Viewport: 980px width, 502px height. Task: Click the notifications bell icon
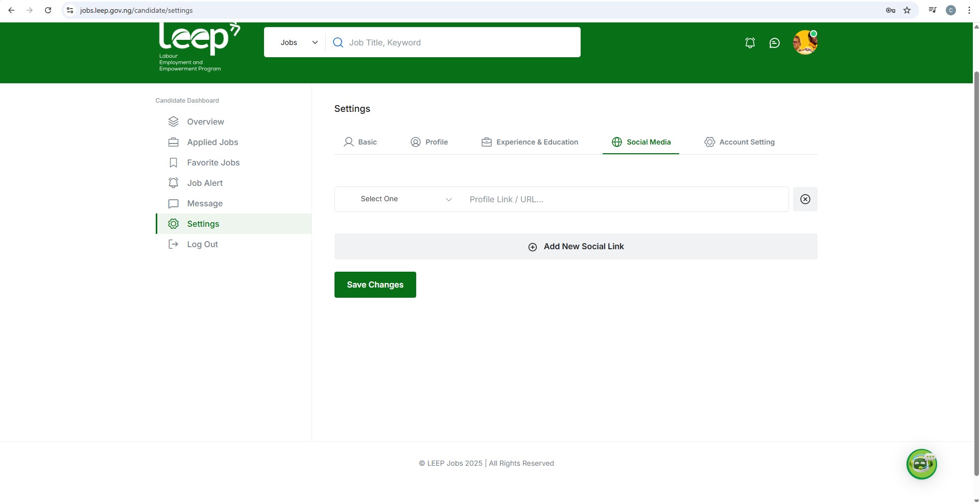click(x=750, y=43)
